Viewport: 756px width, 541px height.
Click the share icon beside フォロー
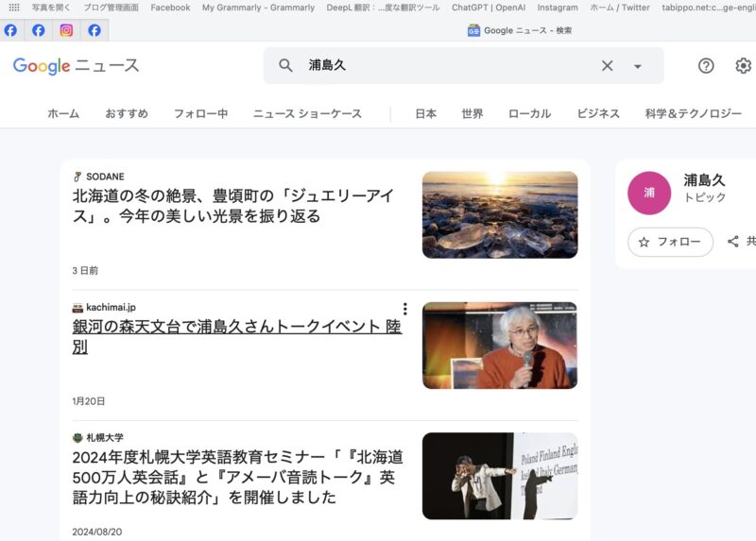(x=733, y=242)
